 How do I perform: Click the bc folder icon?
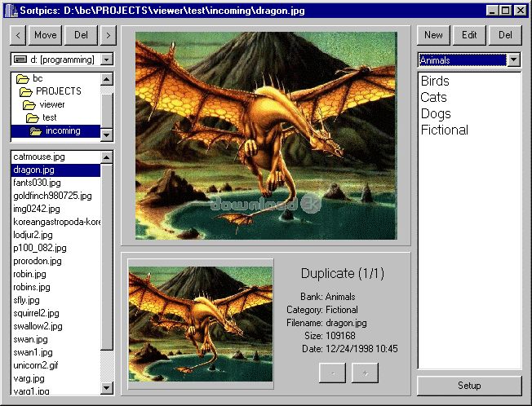(x=23, y=79)
